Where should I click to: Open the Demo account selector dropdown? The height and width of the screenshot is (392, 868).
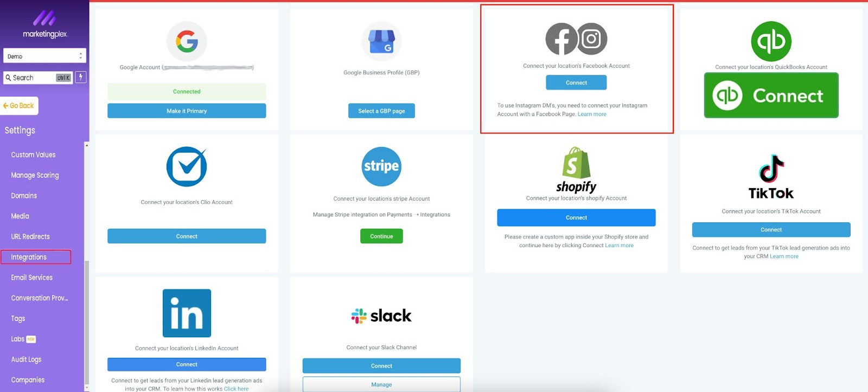[44, 56]
